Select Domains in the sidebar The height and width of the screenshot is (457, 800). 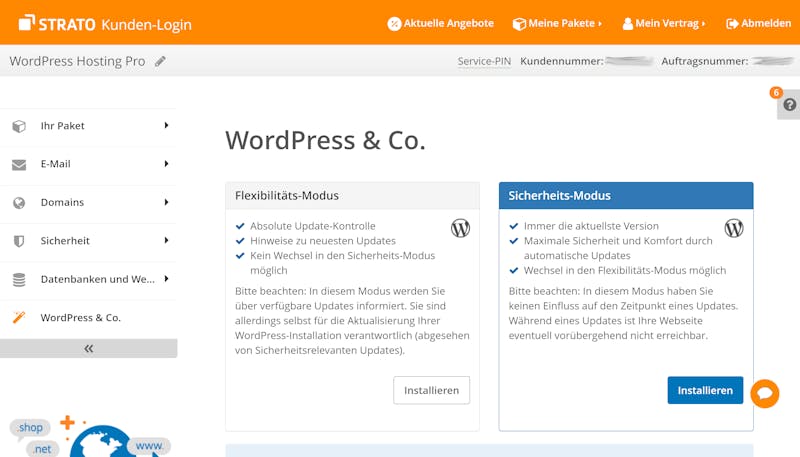(x=88, y=202)
